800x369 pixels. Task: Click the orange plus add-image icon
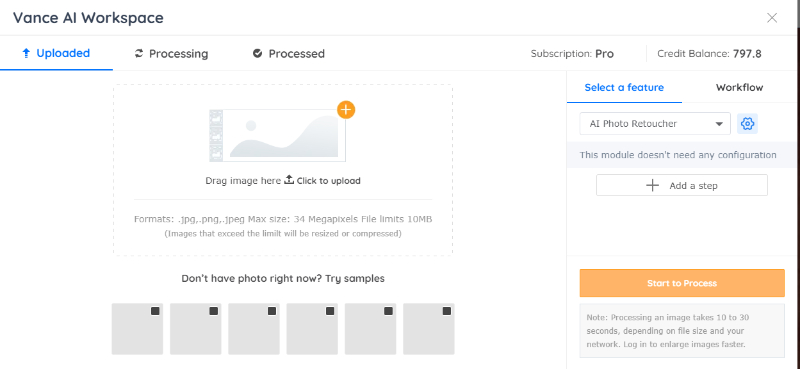(346, 110)
